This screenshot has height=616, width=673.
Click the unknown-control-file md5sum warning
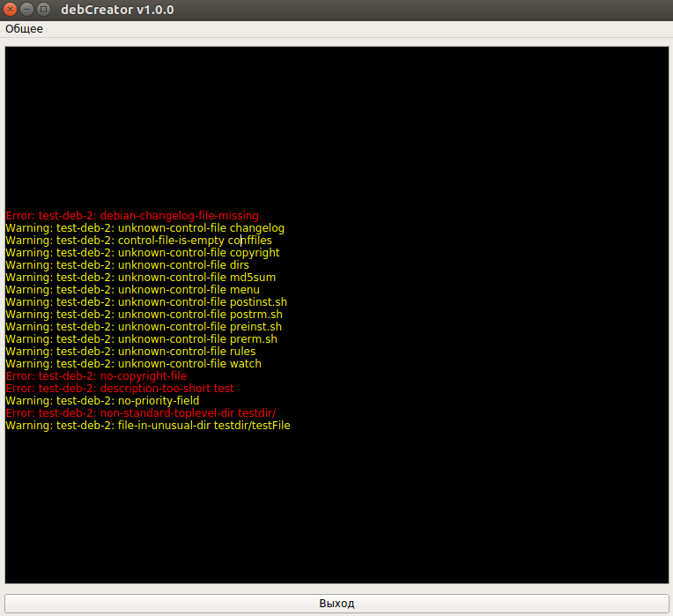click(141, 278)
